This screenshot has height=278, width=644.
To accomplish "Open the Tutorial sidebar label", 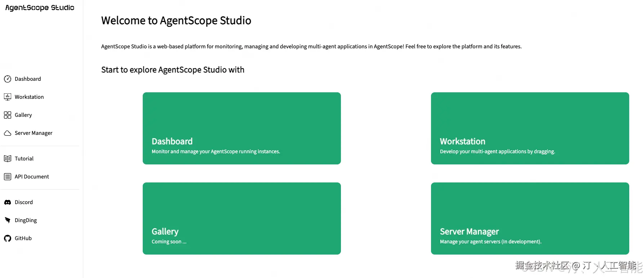I will click(24, 159).
